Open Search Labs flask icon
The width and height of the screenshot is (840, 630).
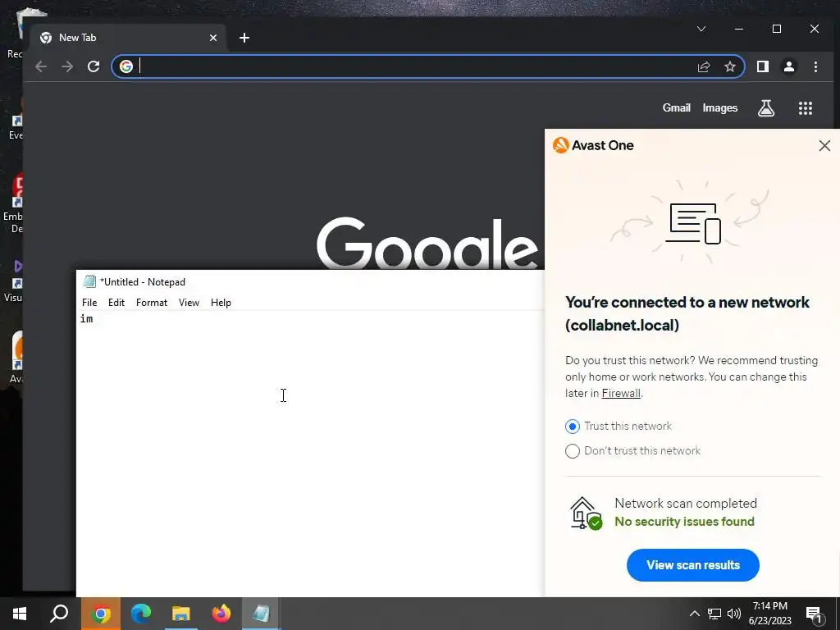click(x=766, y=108)
